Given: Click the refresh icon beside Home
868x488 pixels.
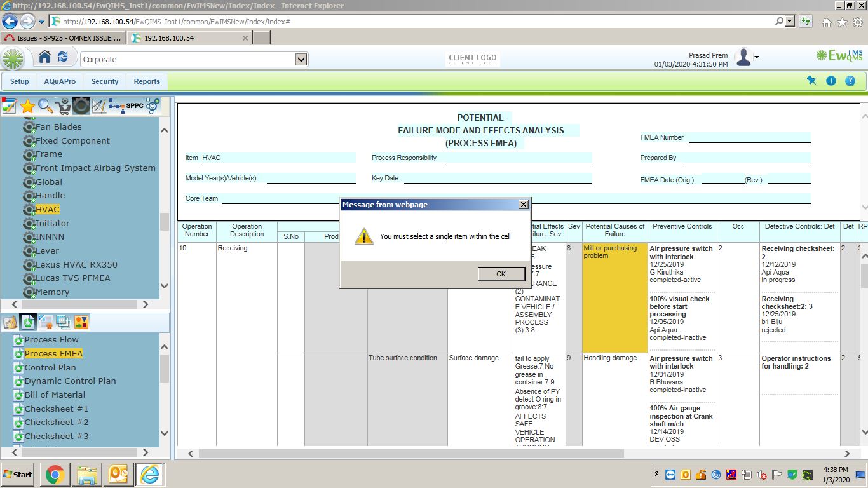Looking at the screenshot, I should click(63, 57).
